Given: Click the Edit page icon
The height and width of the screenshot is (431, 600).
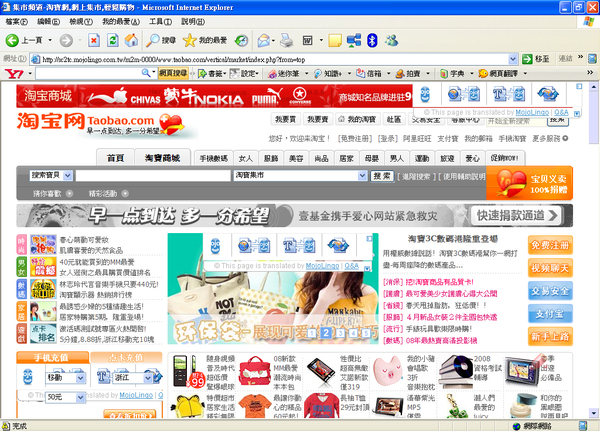Looking at the screenshot, I should (x=308, y=40).
